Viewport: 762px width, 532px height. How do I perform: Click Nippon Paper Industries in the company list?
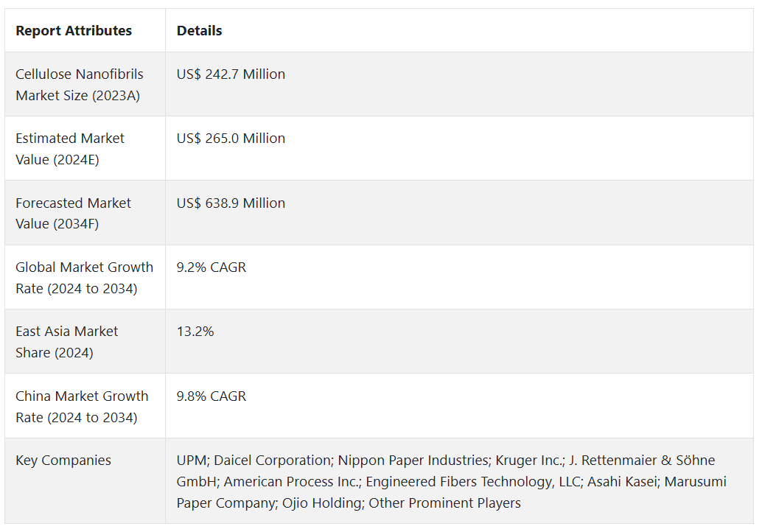click(x=413, y=461)
